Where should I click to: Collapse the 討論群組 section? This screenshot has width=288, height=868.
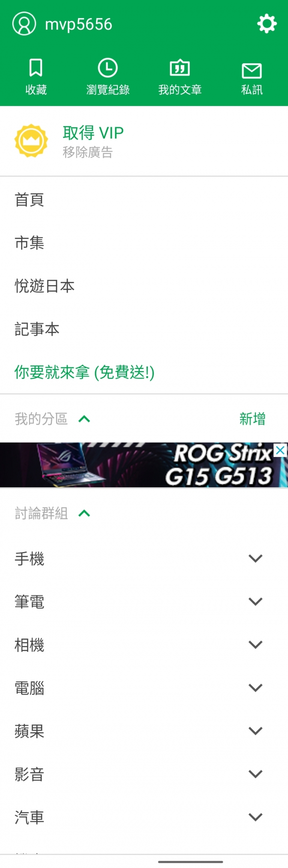point(84,513)
